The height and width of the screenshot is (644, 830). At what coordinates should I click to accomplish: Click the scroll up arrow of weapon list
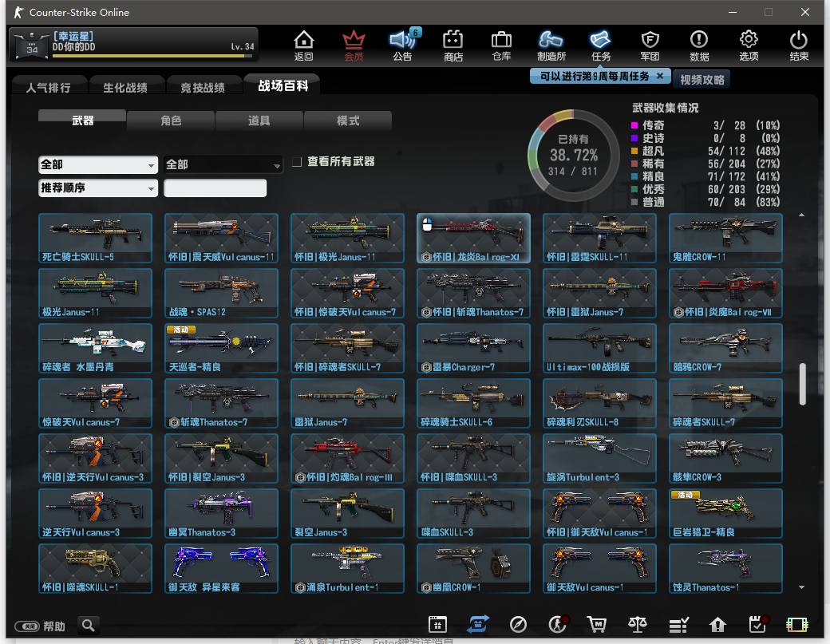801,215
